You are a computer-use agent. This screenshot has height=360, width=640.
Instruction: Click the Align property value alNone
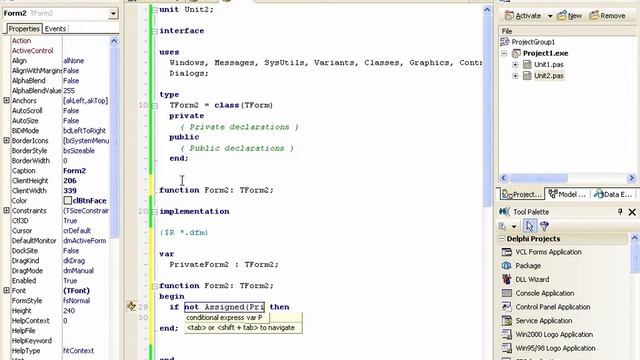(74, 61)
